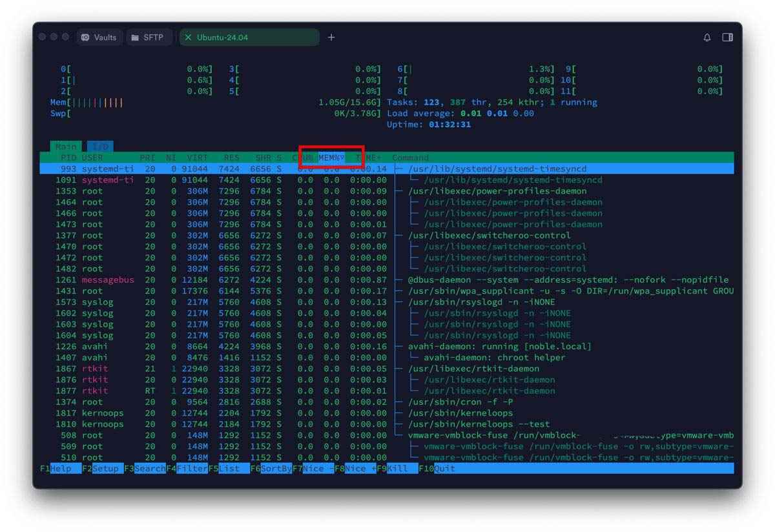
Task: Select kerneloops row PID 1817
Action: pyautogui.click(x=387, y=413)
